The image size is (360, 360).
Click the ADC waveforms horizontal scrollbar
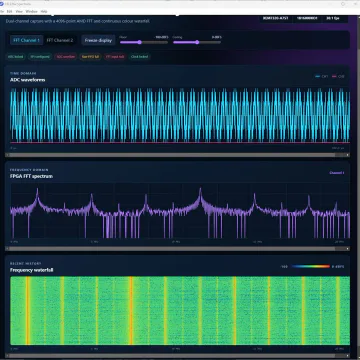pos(177,155)
